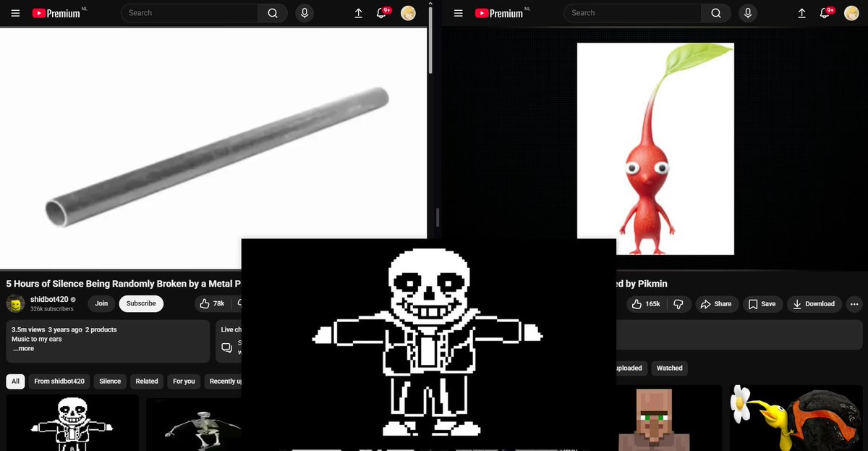Viewport: 868px width, 451px height.
Task: Open live chat icon in left window
Action: 227,348
